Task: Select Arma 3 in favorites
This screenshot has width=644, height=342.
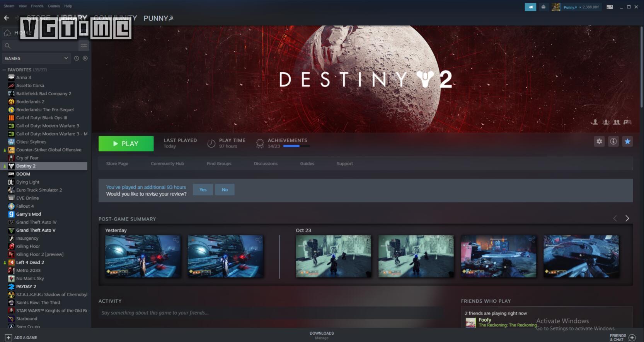Action: point(24,78)
